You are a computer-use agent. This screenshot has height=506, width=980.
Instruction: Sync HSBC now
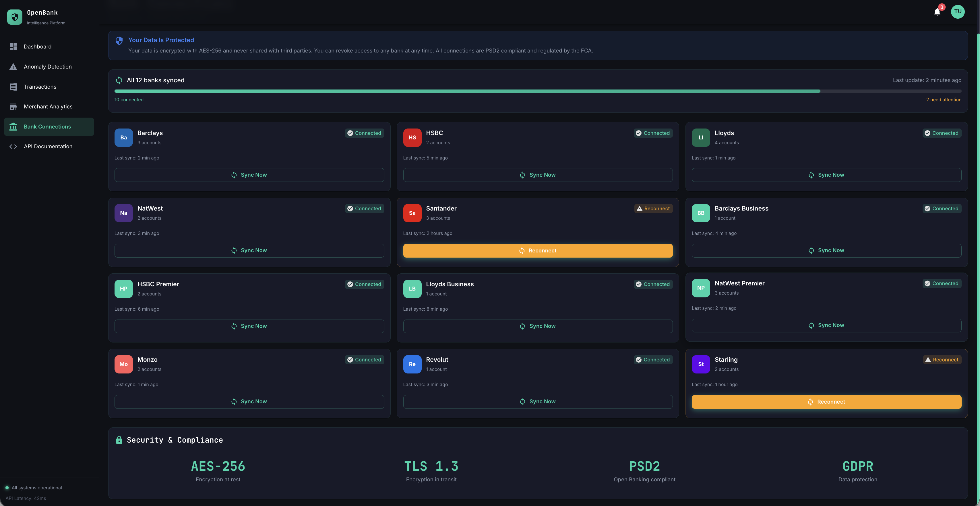(538, 175)
